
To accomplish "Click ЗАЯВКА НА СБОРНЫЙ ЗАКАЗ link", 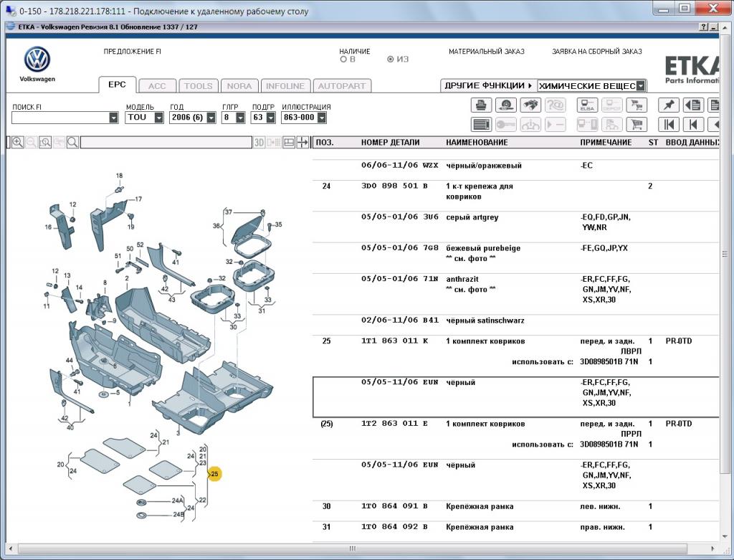I will pos(597,52).
